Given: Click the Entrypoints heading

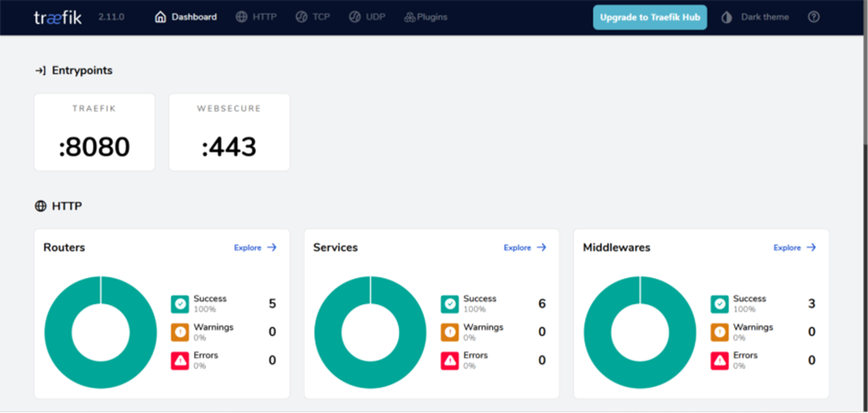Looking at the screenshot, I should click(82, 70).
